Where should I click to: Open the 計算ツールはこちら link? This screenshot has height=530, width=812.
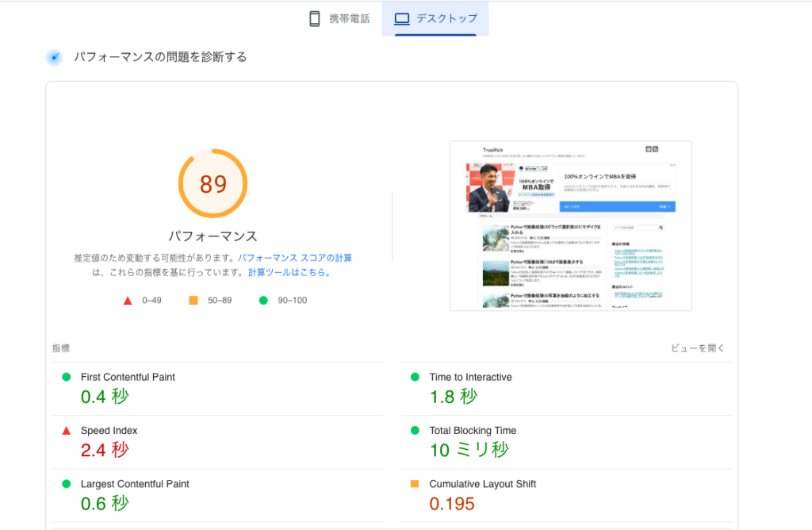coord(289,272)
